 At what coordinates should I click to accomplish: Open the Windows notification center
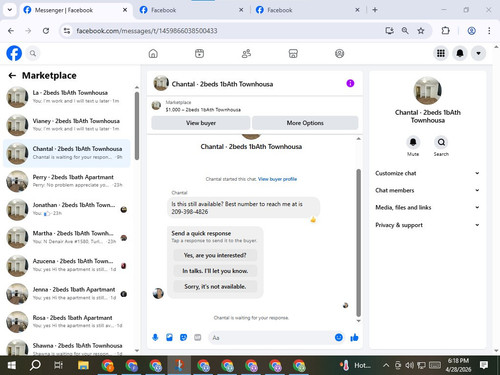[484, 365]
